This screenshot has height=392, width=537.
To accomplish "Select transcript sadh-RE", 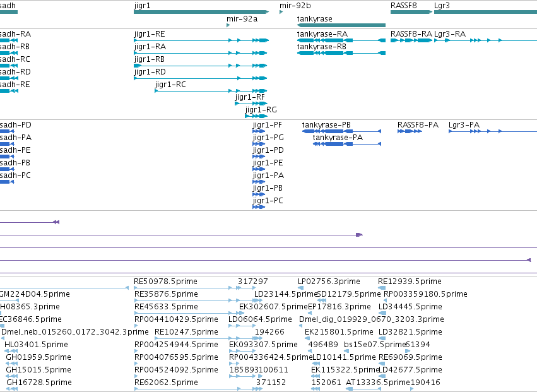I will pyautogui.click(x=9, y=91).
